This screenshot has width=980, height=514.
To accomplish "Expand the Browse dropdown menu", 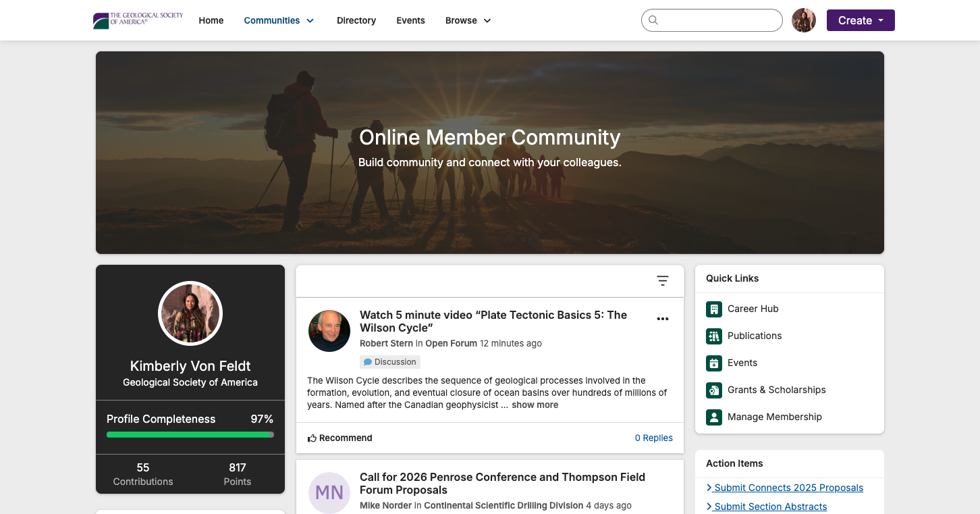I will click(x=468, y=20).
